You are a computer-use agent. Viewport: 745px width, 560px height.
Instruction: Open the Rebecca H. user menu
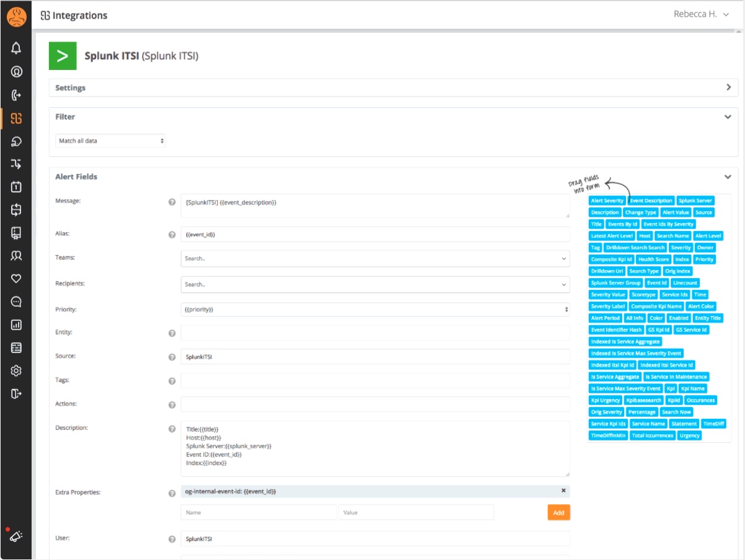(x=701, y=14)
